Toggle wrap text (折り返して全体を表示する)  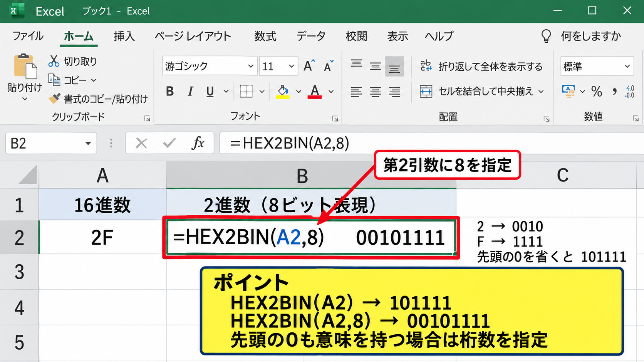pyautogui.click(x=481, y=66)
